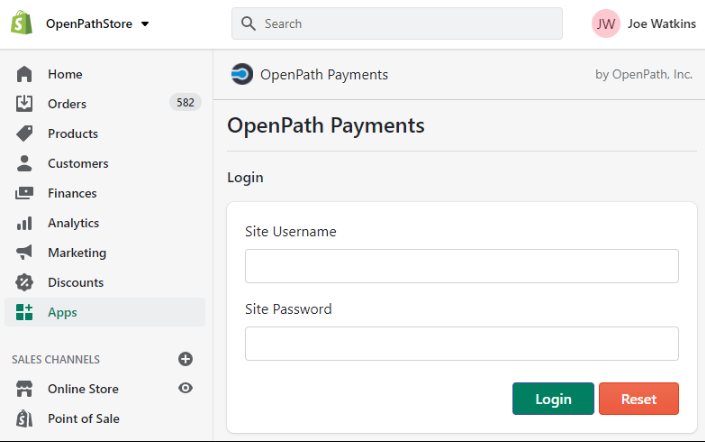
Task: Open Joe Watkins account menu
Action: [644, 23]
